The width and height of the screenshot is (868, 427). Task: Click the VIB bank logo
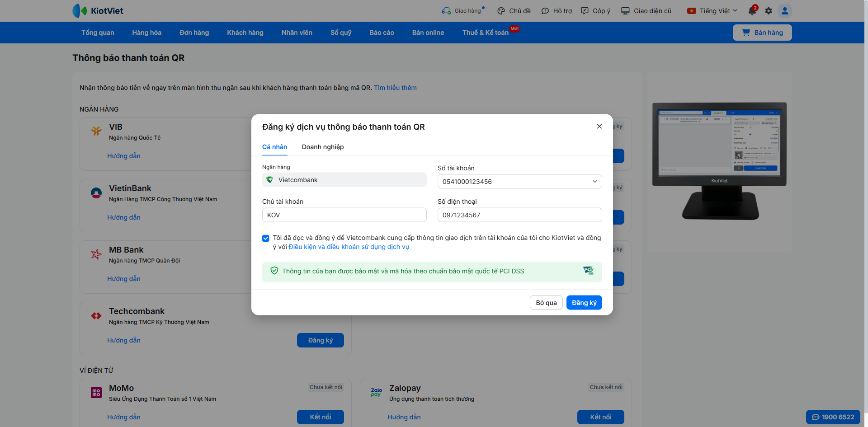(x=96, y=131)
